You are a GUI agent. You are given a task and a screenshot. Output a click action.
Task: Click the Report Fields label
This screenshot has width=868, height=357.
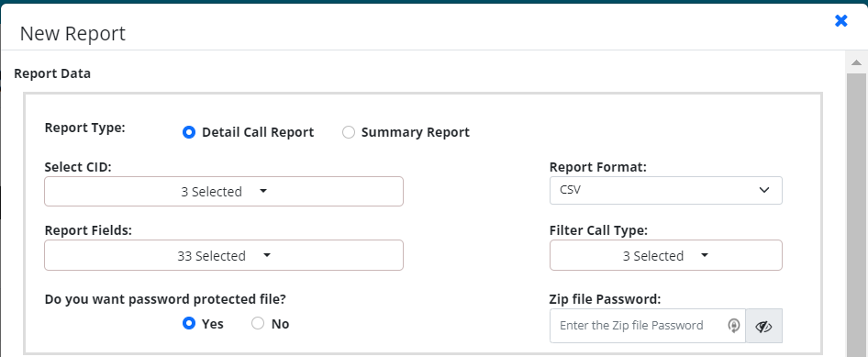(x=88, y=230)
